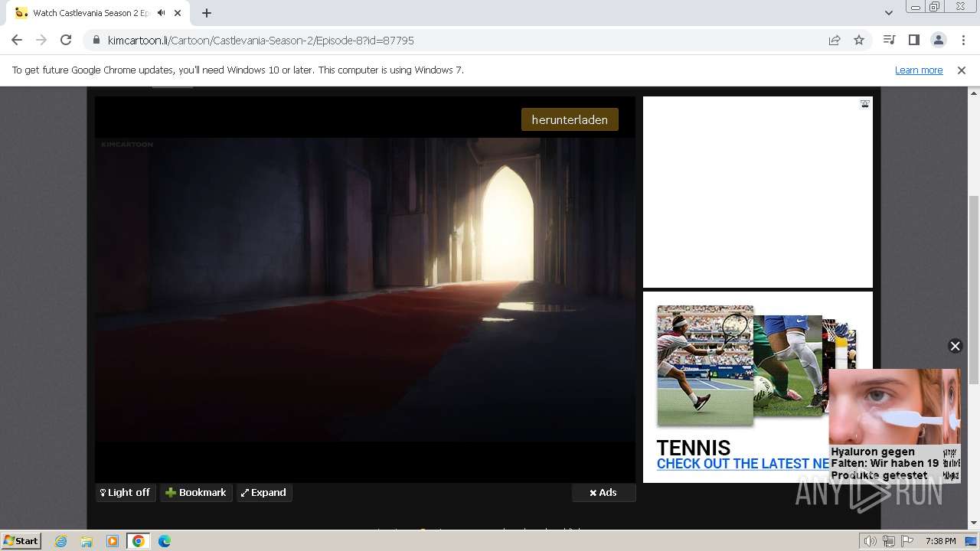980x551 pixels.
Task: Mute the tab via speaker icon
Action: (162, 13)
